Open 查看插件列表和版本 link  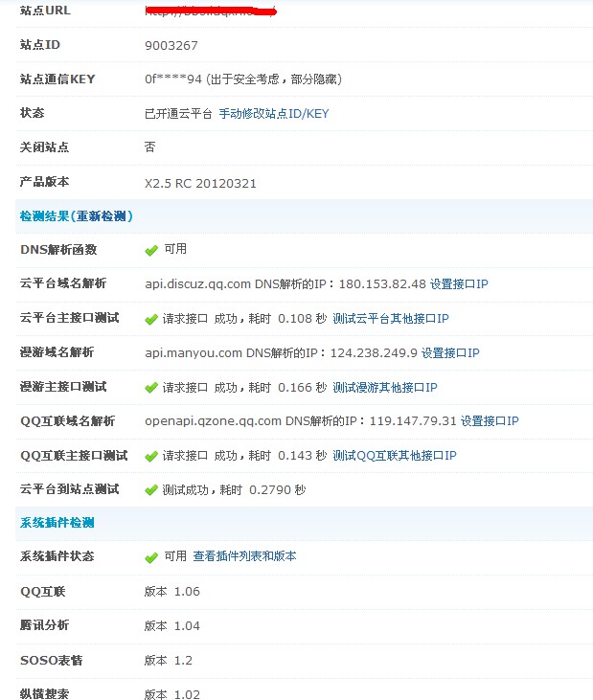tap(244, 556)
